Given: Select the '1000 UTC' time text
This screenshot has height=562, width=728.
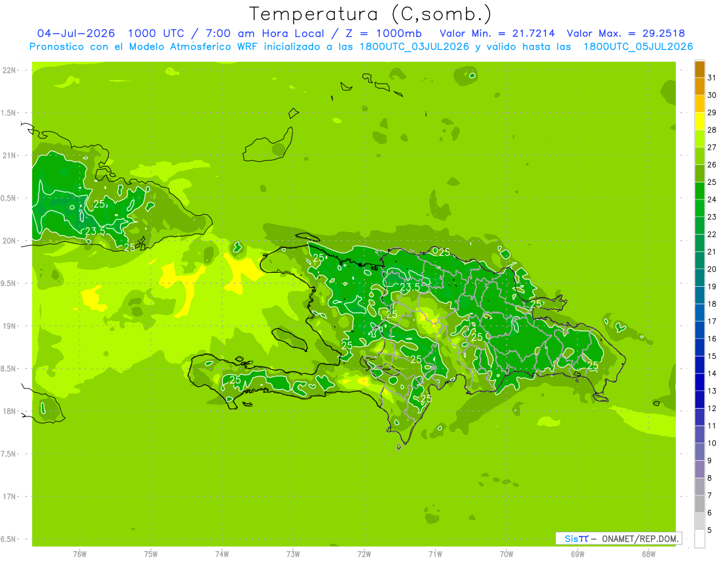Looking at the screenshot, I should 157,33.
